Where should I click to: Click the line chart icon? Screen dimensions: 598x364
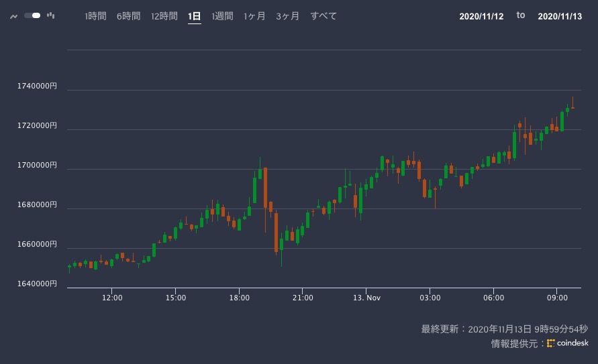click(13, 16)
